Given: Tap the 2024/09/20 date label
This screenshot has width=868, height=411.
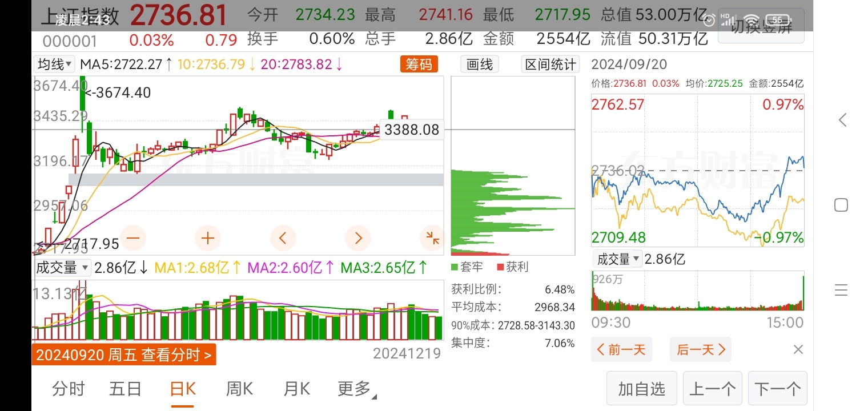Looking at the screenshot, I should coord(629,65).
